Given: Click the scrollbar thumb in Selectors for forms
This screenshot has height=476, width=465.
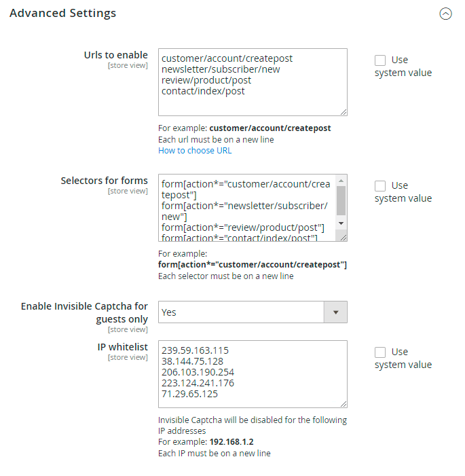Looking at the screenshot, I should pyautogui.click(x=341, y=200).
